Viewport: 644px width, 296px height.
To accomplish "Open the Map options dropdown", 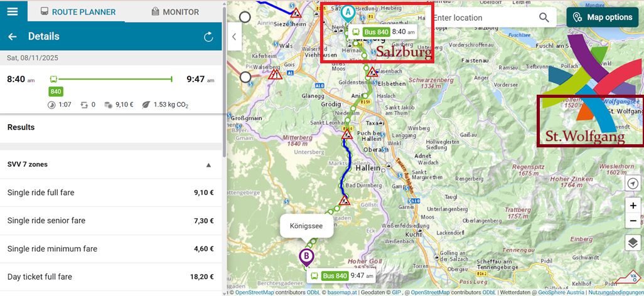I will [603, 17].
